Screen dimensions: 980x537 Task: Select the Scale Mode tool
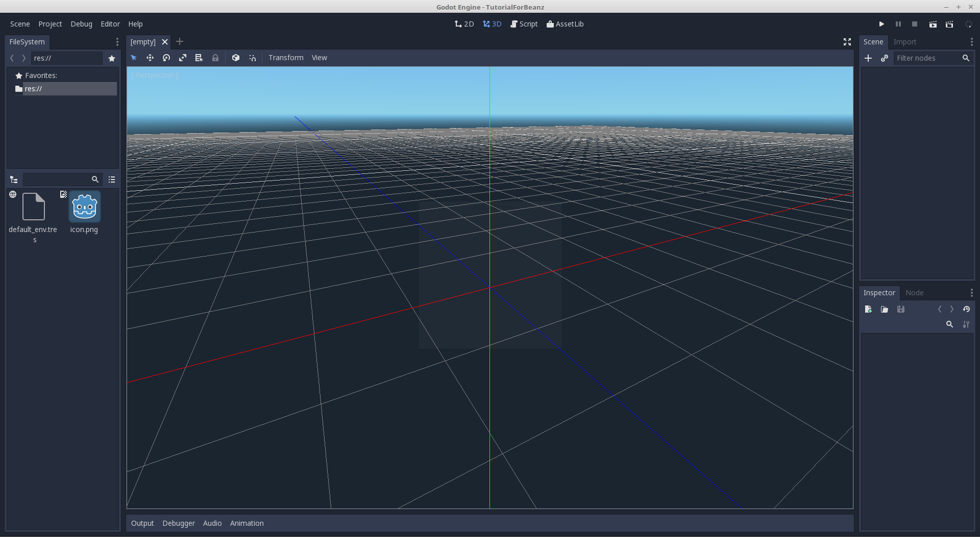[x=183, y=58]
